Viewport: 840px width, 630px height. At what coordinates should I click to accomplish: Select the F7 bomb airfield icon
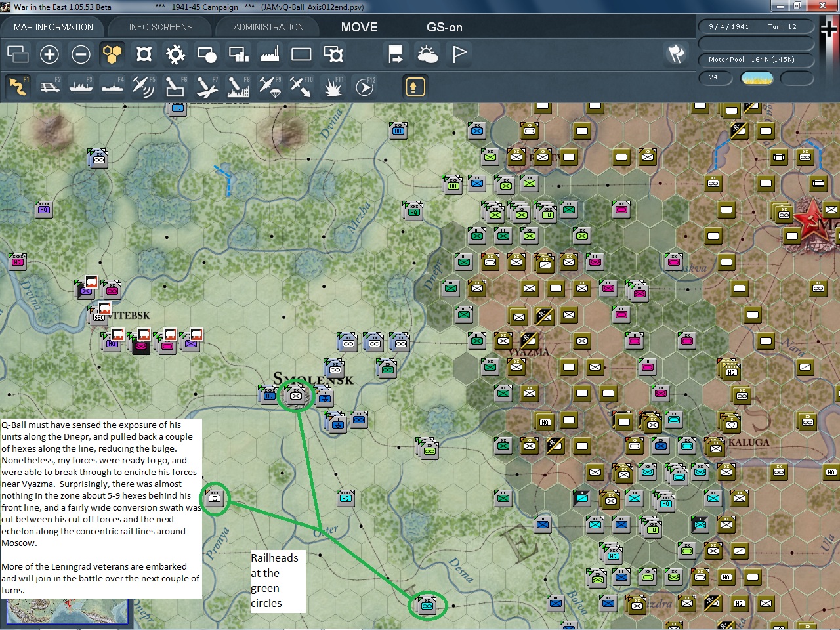pyautogui.click(x=207, y=87)
